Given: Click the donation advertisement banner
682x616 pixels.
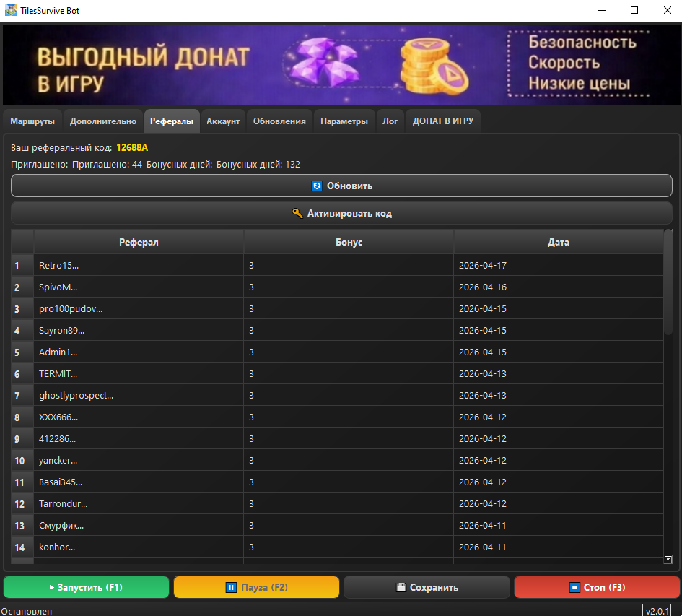Looking at the screenshot, I should (341, 64).
